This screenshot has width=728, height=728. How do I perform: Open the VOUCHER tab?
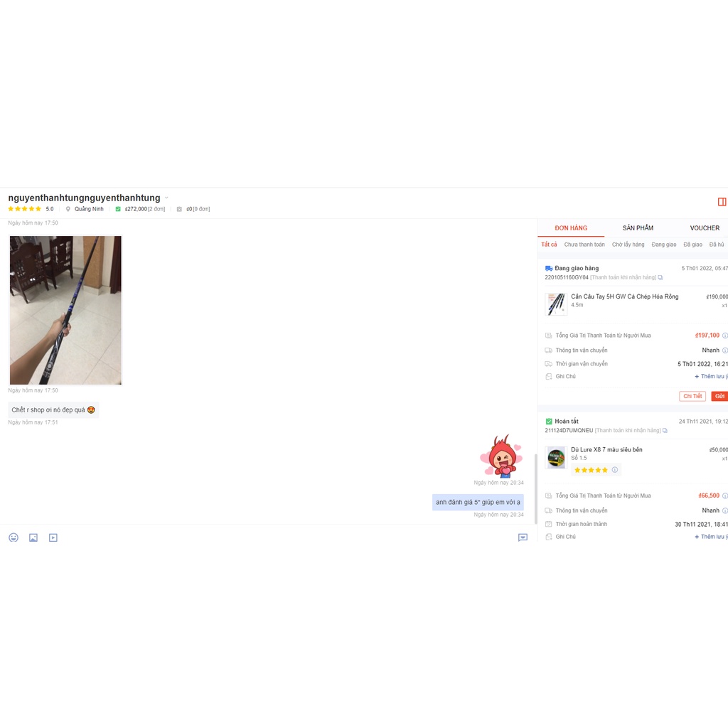tap(705, 228)
